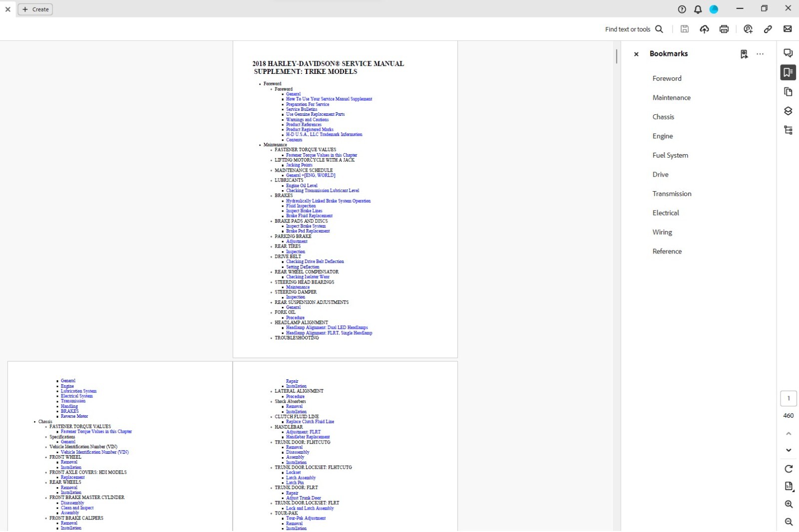Viewport: 799px width, 532px height.
Task: Follow the 'Use Genuine Replacement Parts' link
Action: pyautogui.click(x=315, y=114)
